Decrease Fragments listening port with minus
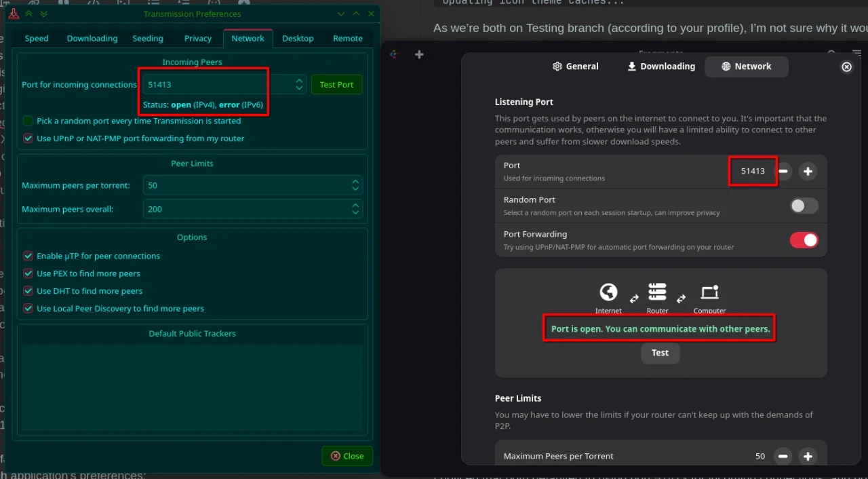The height and width of the screenshot is (479, 868). pos(783,171)
